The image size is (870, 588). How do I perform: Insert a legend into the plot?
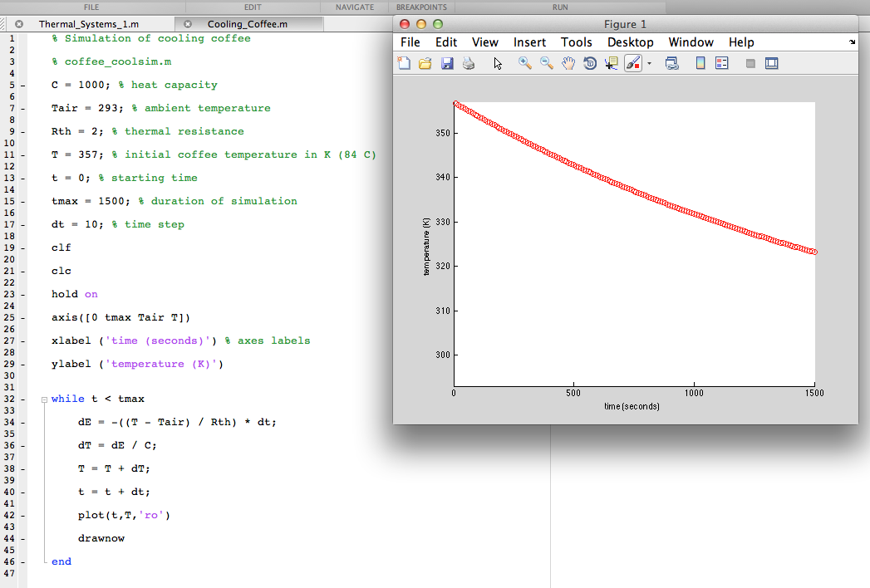(x=721, y=62)
